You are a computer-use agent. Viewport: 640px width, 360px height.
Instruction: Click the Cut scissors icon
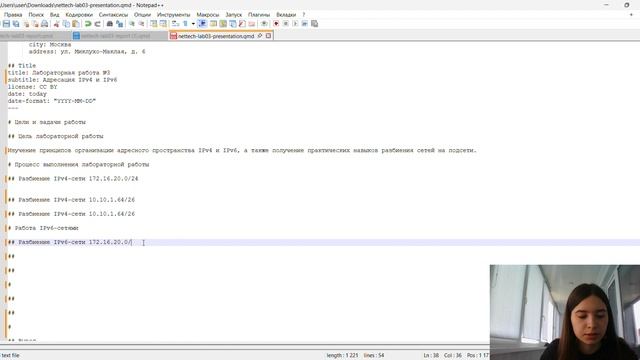click(x=56, y=24)
